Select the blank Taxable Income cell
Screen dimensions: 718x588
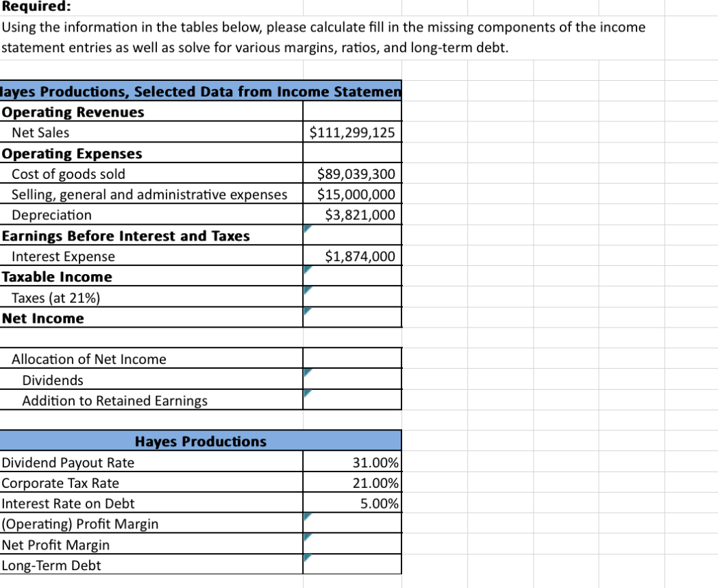point(352,276)
